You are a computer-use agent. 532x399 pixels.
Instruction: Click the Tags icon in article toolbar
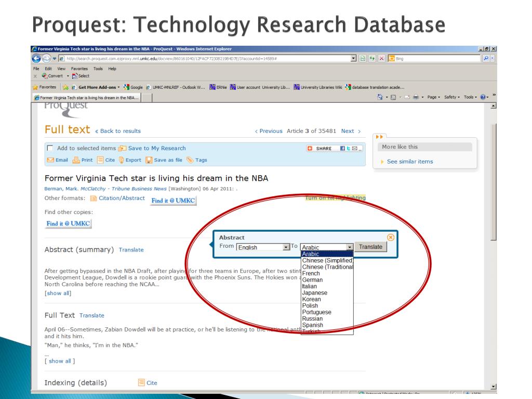point(190,160)
